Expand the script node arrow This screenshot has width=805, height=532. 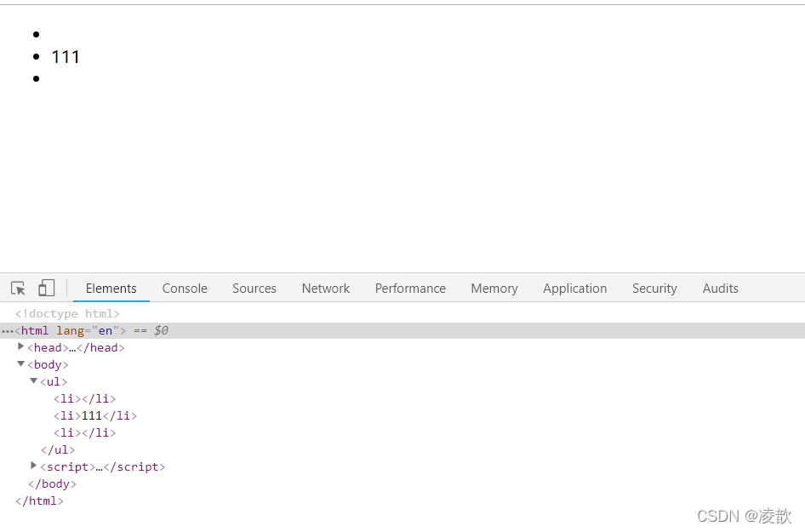(34, 466)
